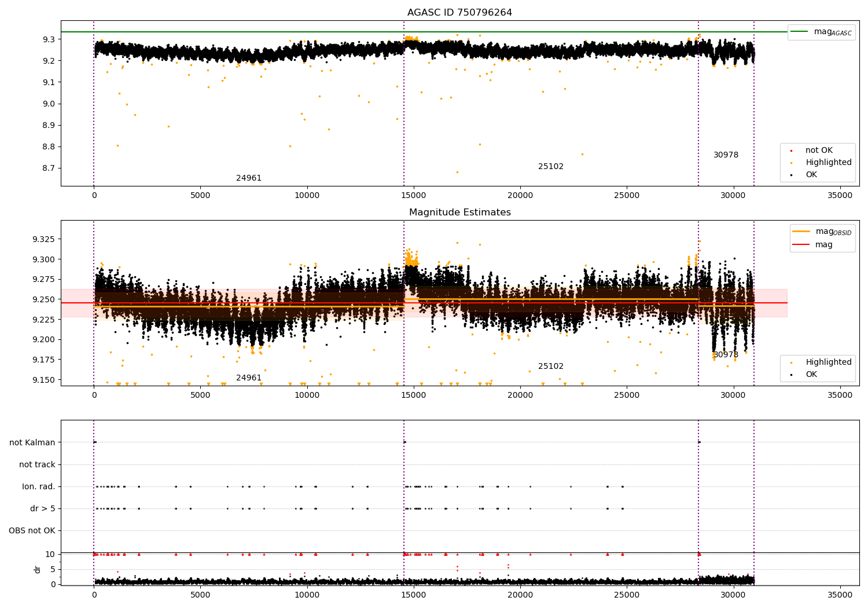Click the 5000 x-axis tick under the middle plot
868x608 pixels.
(200, 395)
